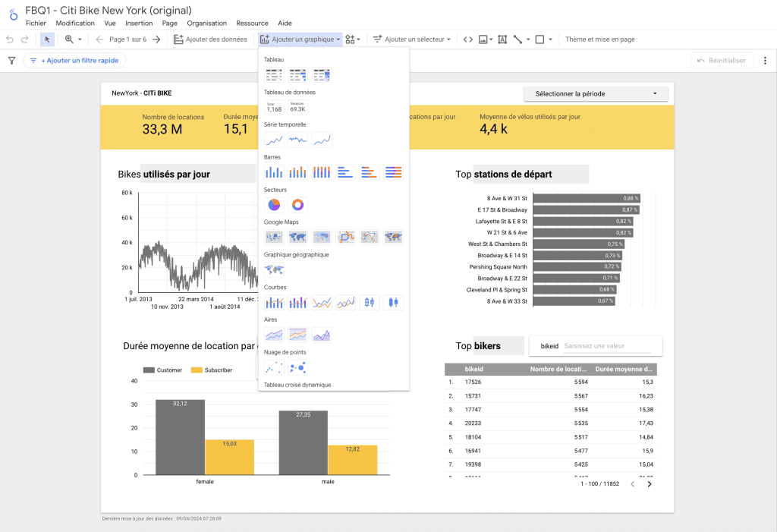Open the text box tool
777x532 pixels.
(502, 39)
